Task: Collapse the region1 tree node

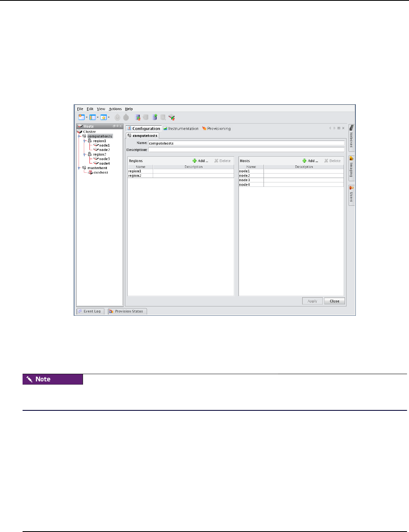Action: 85,141
